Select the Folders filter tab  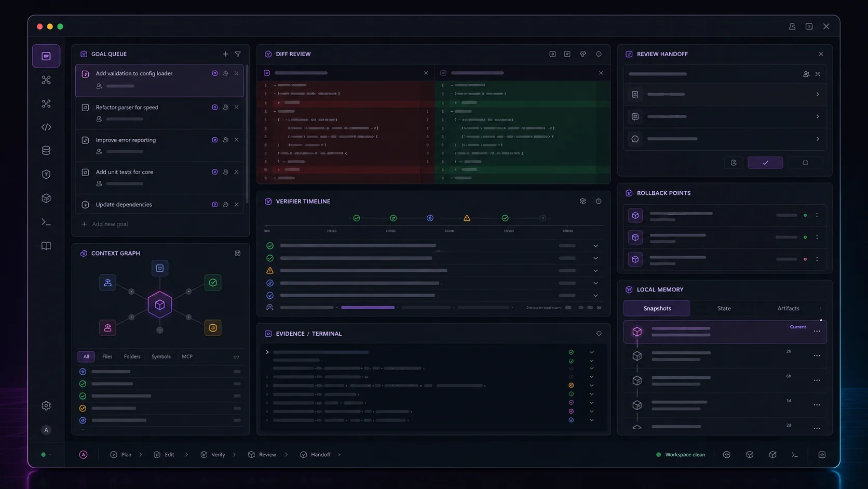(132, 356)
